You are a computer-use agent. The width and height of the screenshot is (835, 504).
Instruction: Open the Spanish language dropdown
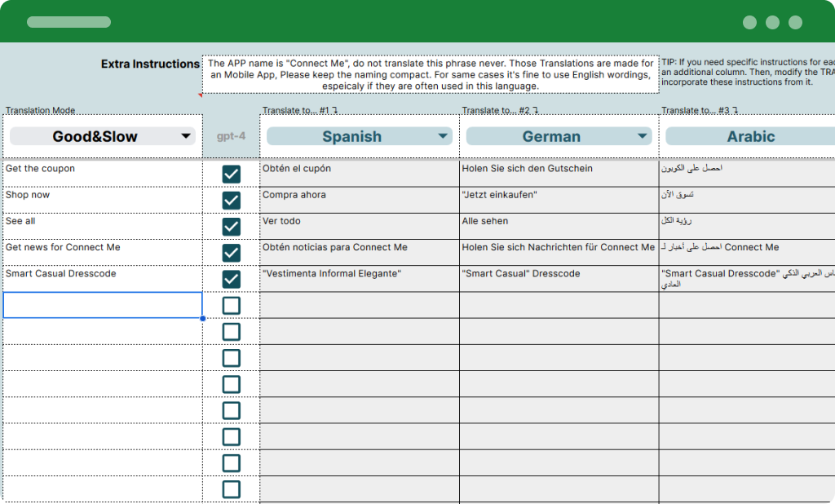click(x=359, y=135)
